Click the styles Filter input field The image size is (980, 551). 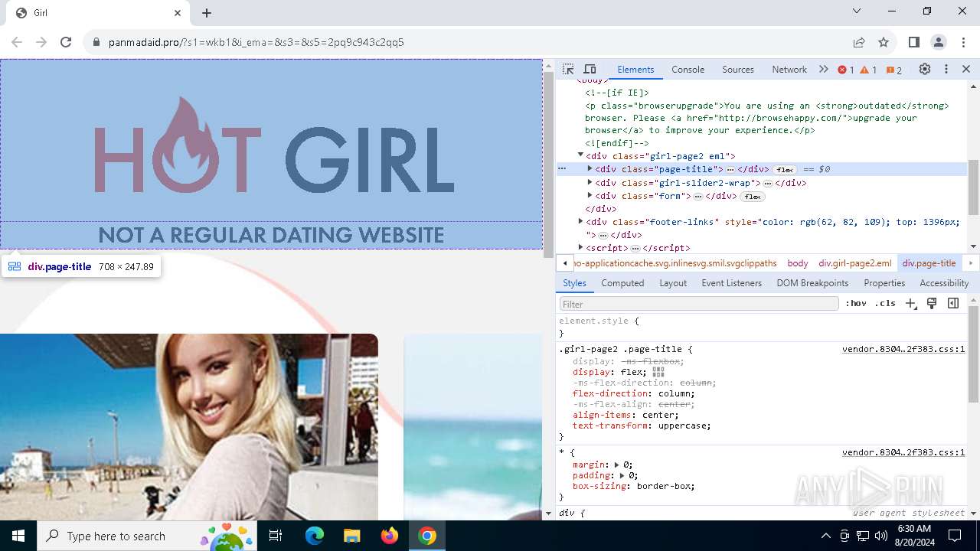tap(699, 304)
